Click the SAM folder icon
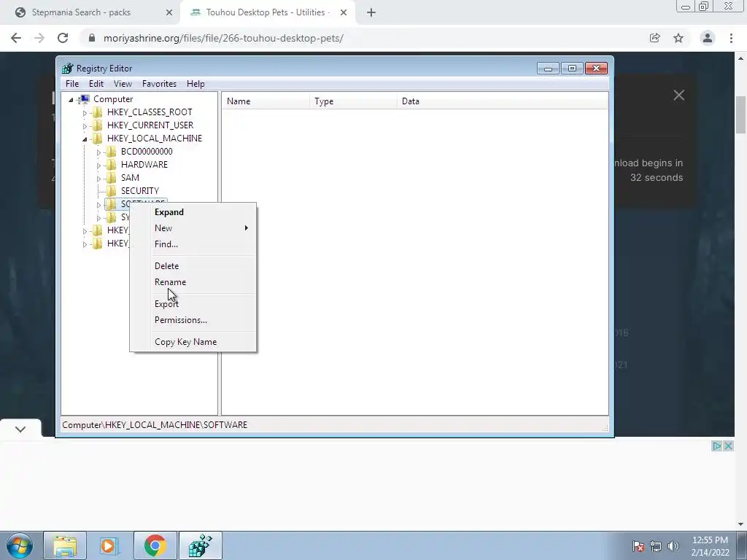The image size is (747, 560). pos(111,178)
